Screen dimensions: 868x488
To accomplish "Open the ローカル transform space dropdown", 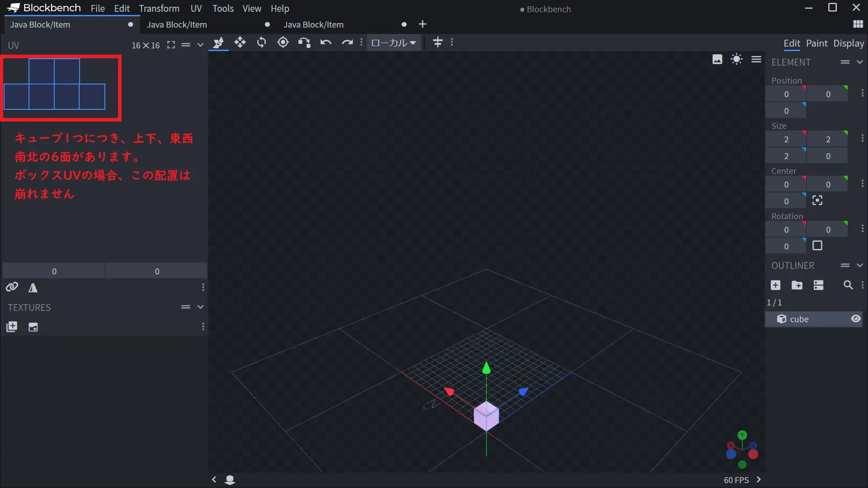I will click(393, 42).
